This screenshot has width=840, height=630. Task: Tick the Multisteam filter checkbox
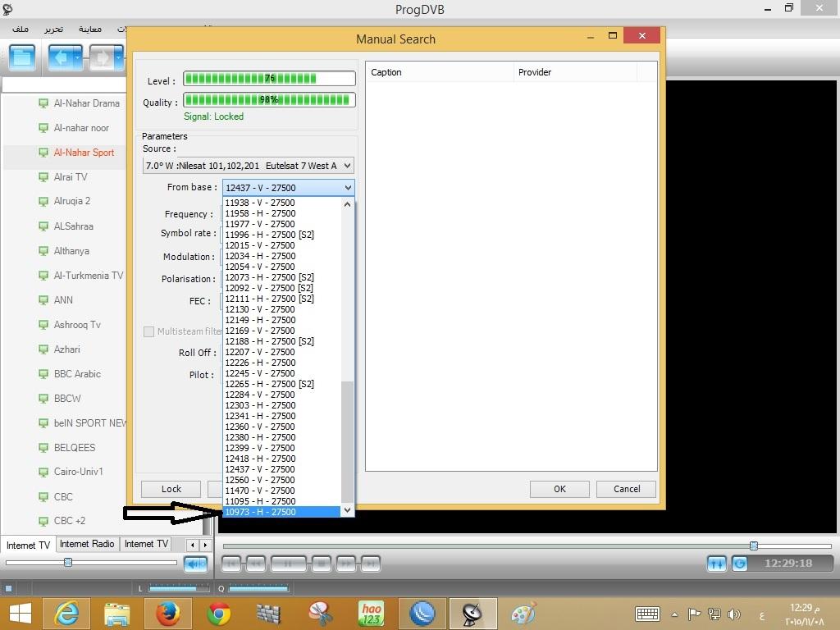click(149, 331)
